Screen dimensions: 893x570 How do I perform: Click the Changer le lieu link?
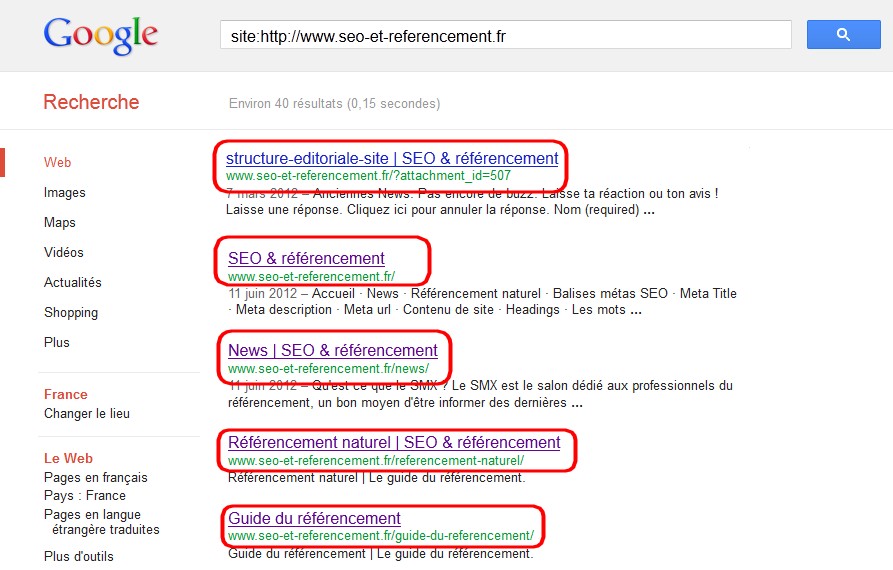[87, 414]
